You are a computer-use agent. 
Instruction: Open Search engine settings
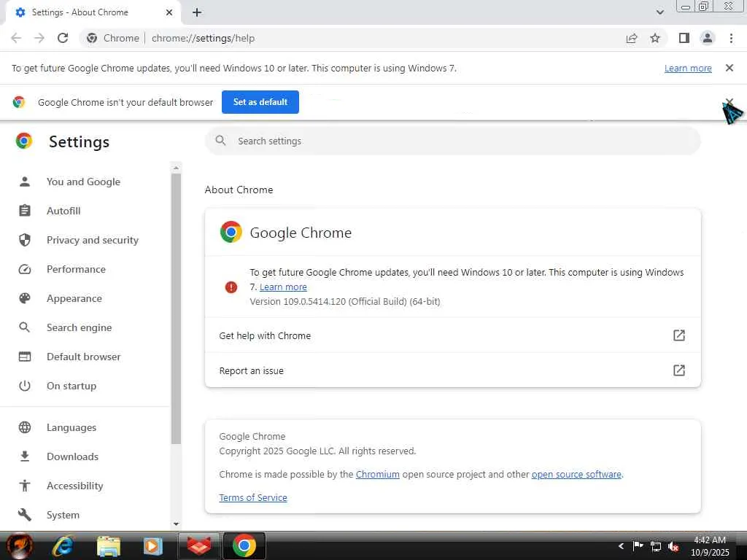79,327
